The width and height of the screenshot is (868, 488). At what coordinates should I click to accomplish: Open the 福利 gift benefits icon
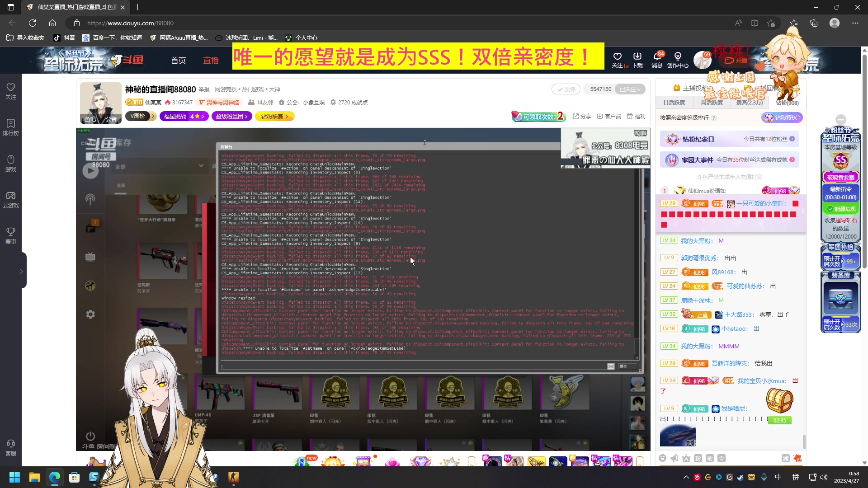pyautogui.click(x=636, y=117)
